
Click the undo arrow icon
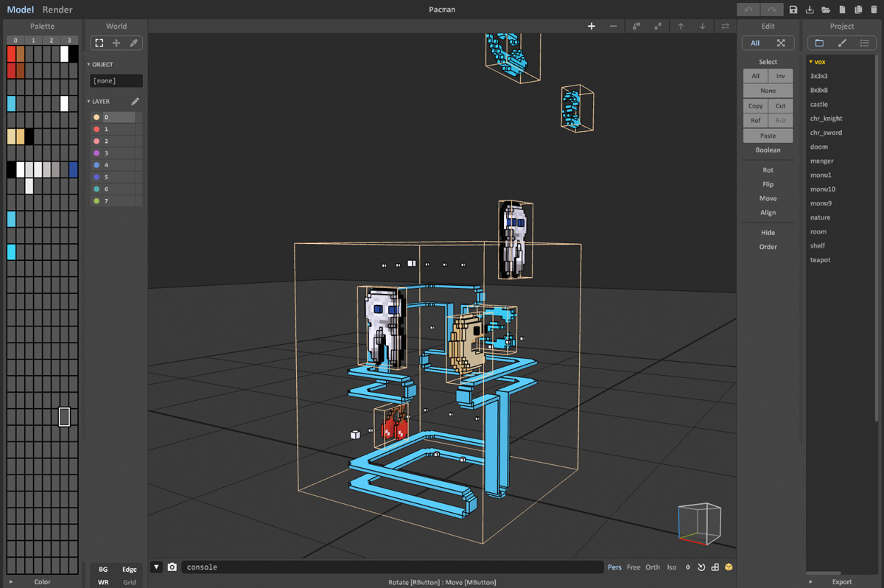748,10
